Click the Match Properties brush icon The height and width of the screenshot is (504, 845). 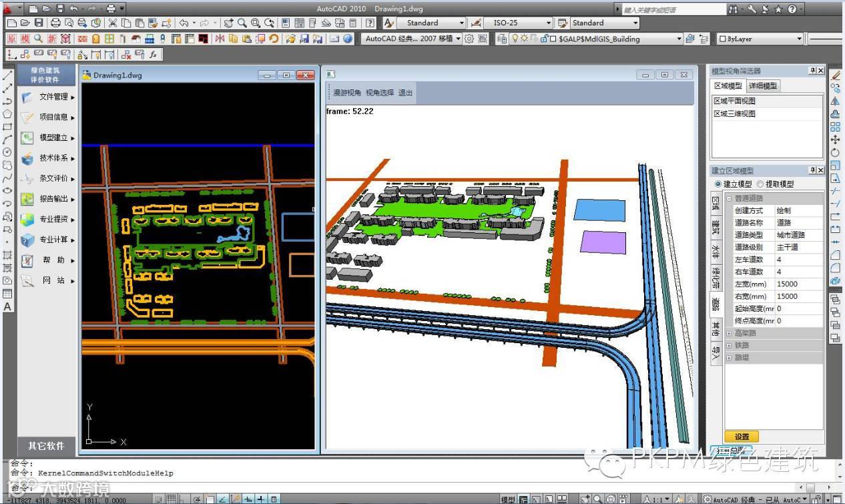[153, 23]
